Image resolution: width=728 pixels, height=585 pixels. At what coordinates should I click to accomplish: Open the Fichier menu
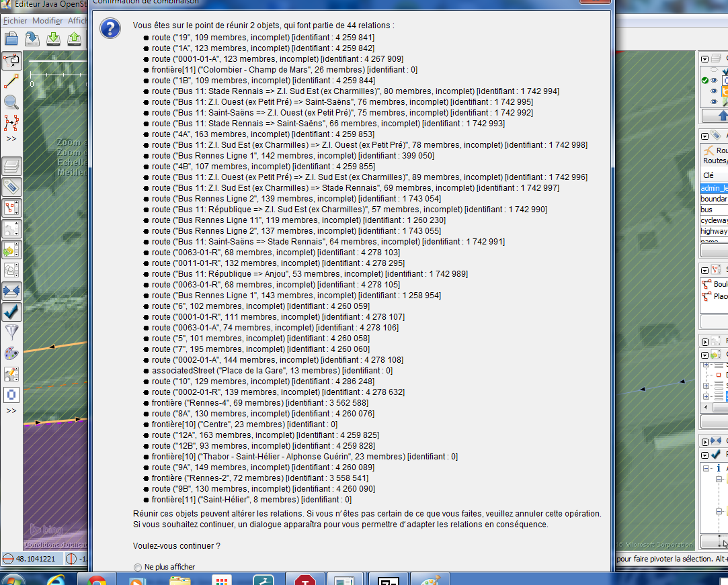(x=15, y=21)
